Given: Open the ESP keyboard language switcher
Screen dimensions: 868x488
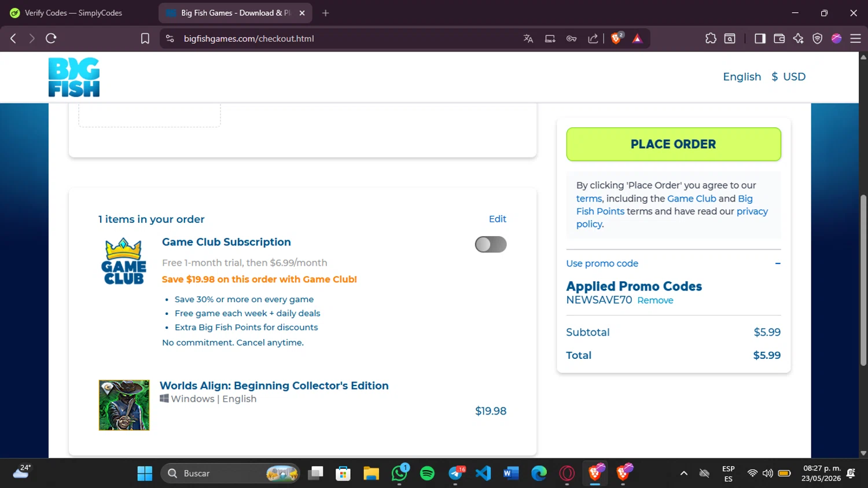Looking at the screenshot, I should [729, 474].
